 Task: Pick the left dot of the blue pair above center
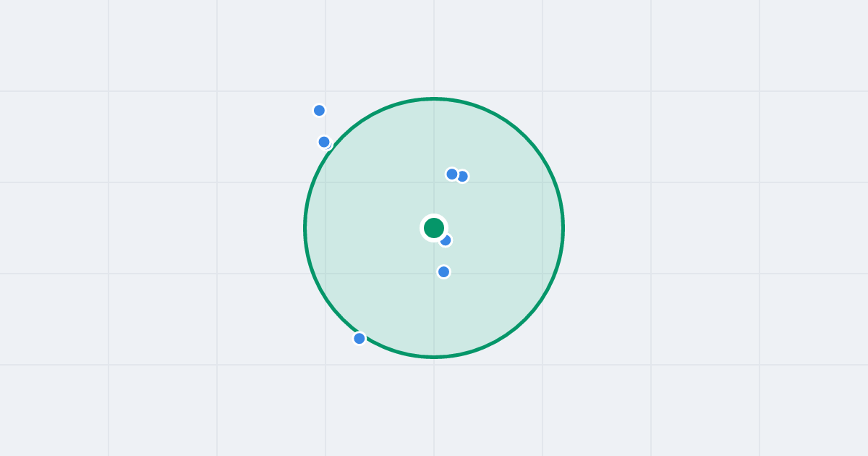click(x=452, y=174)
